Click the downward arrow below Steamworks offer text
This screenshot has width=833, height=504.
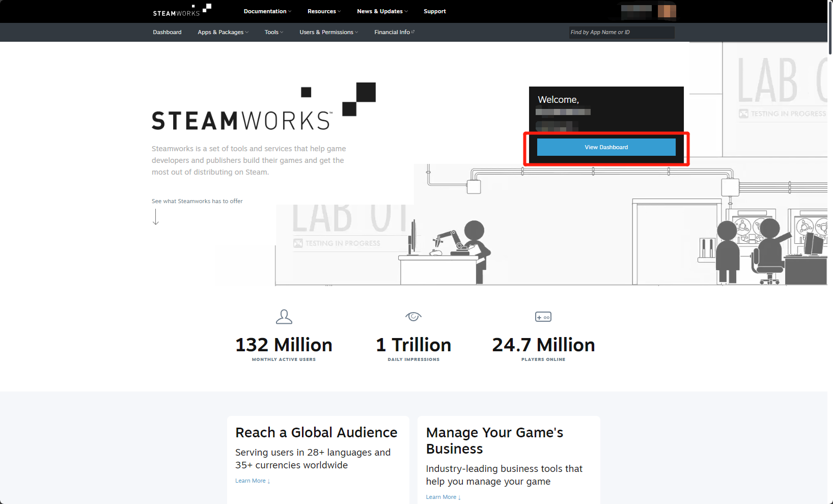point(156,217)
